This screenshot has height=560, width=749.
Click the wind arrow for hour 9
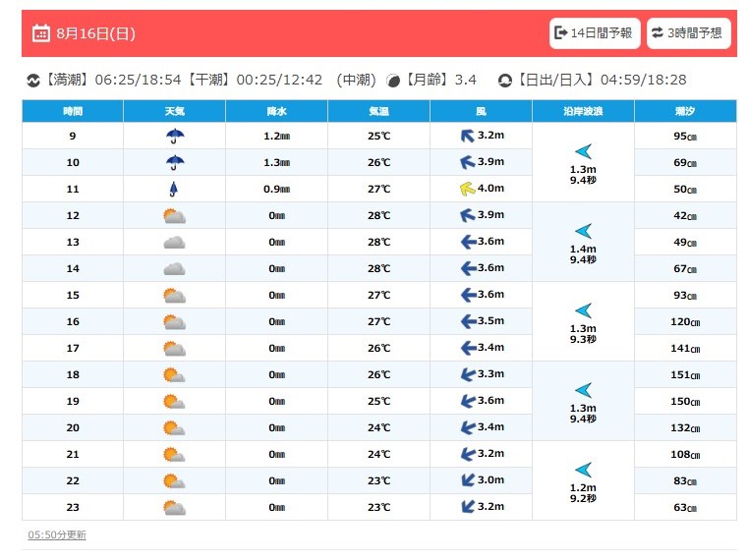468,136
